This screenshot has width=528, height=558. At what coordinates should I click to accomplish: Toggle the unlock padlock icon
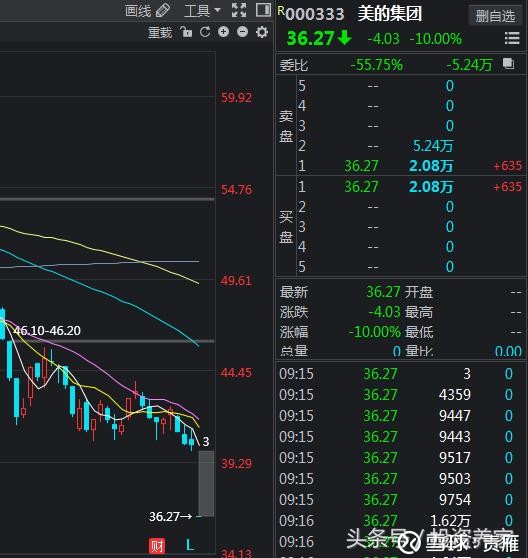point(186,32)
